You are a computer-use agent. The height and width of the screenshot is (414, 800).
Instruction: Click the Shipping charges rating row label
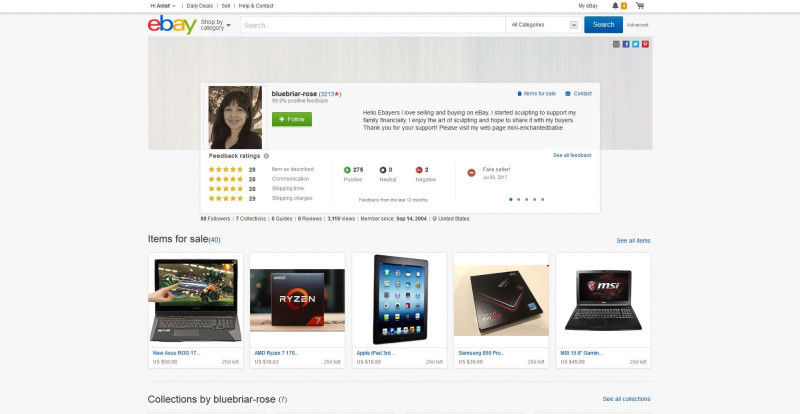(x=292, y=199)
